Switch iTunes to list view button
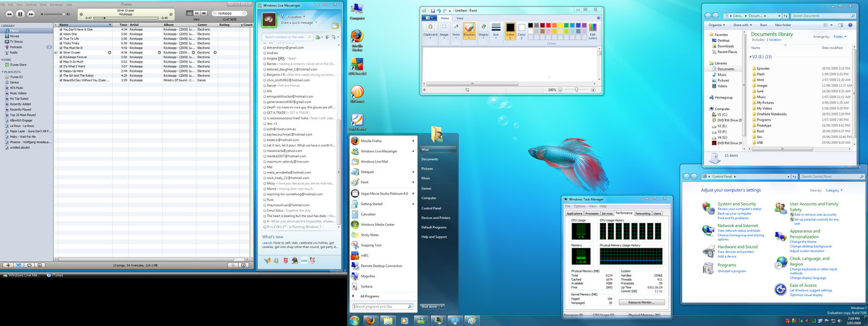The height and width of the screenshot is (326, 868). click(189, 13)
